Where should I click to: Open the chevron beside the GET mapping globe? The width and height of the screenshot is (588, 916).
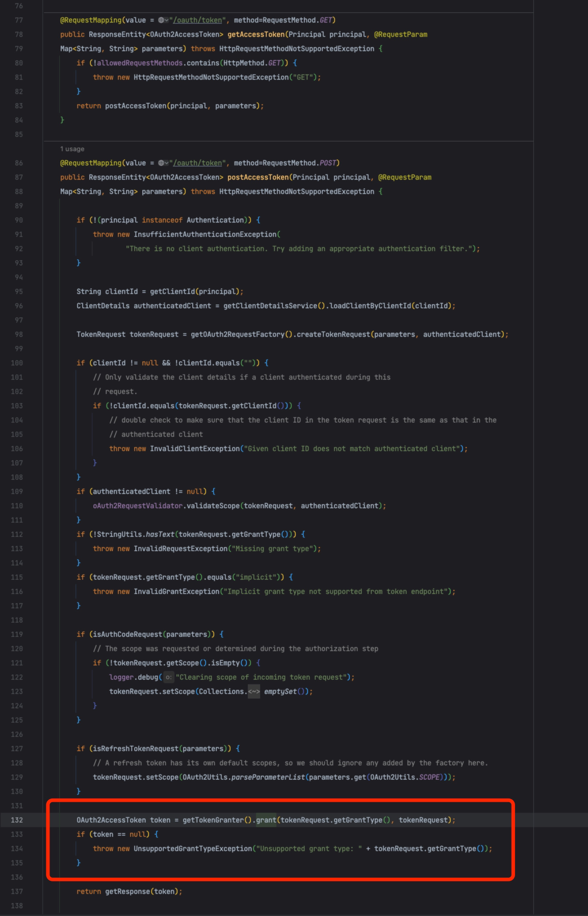pyautogui.click(x=166, y=20)
